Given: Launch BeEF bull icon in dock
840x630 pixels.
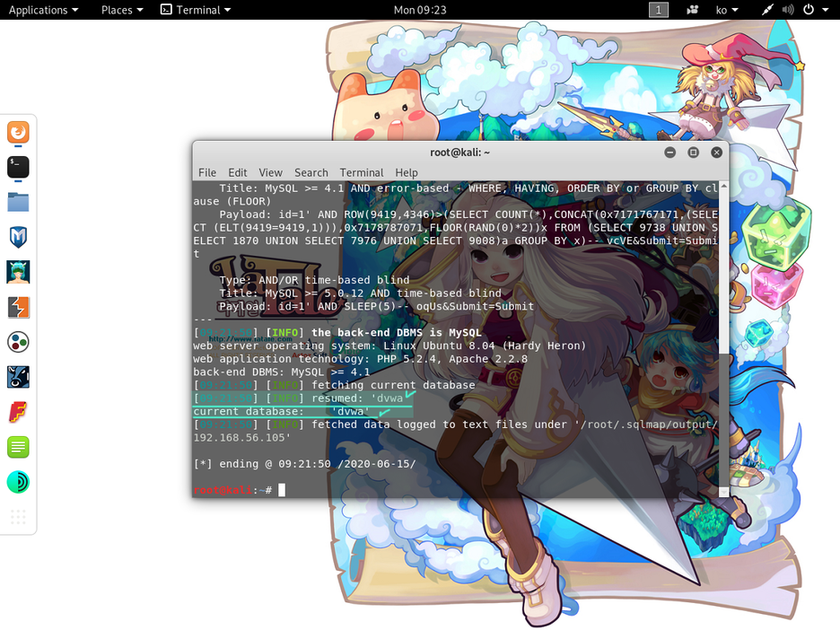Looking at the screenshot, I should (x=18, y=377).
